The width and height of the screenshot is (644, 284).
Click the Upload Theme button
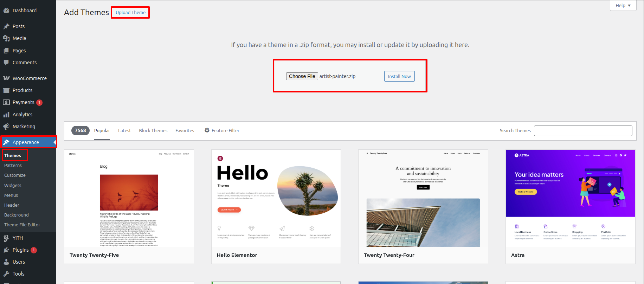130,13
